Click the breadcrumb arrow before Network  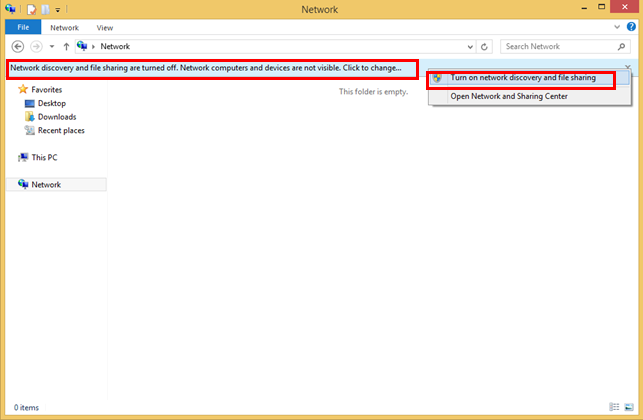(x=93, y=47)
